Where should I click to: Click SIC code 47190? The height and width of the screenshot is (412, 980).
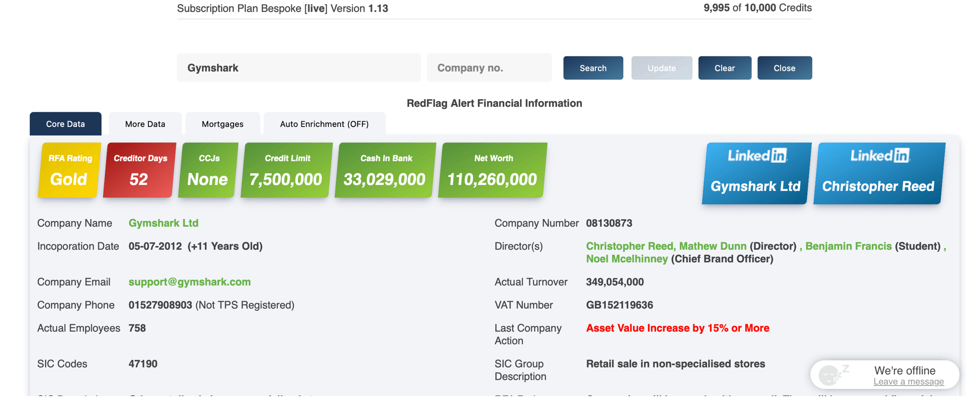tap(143, 364)
